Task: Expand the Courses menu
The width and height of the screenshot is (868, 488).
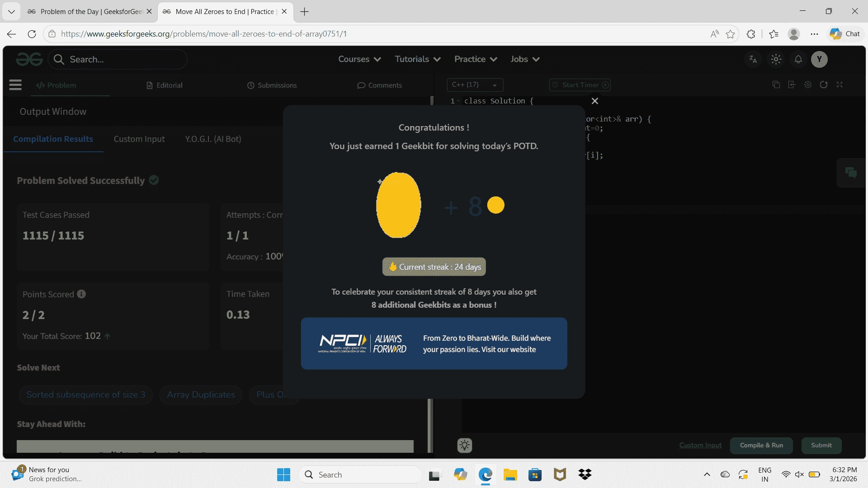Action: (x=359, y=59)
